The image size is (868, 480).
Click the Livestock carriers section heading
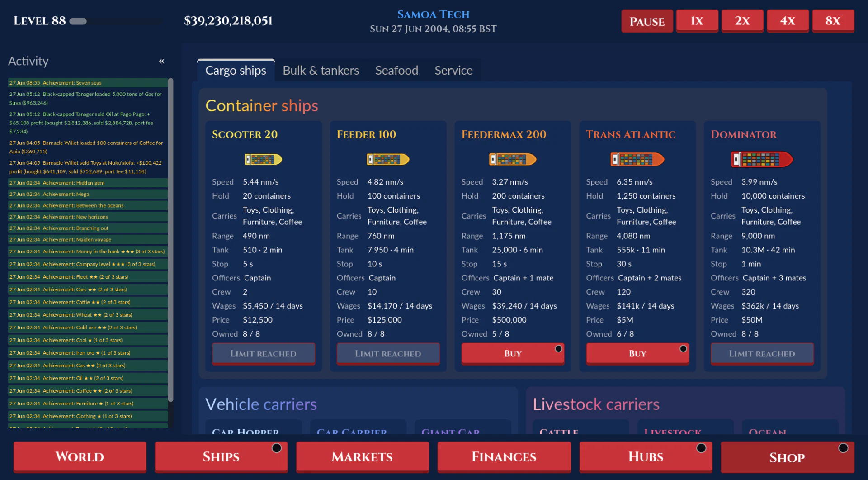coord(596,404)
